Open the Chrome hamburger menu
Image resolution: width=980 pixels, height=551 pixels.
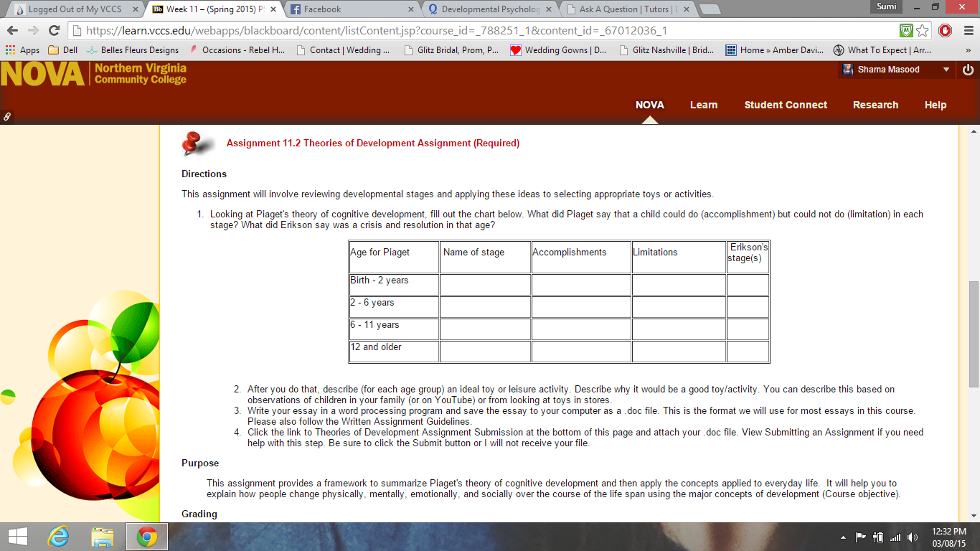tap(966, 31)
